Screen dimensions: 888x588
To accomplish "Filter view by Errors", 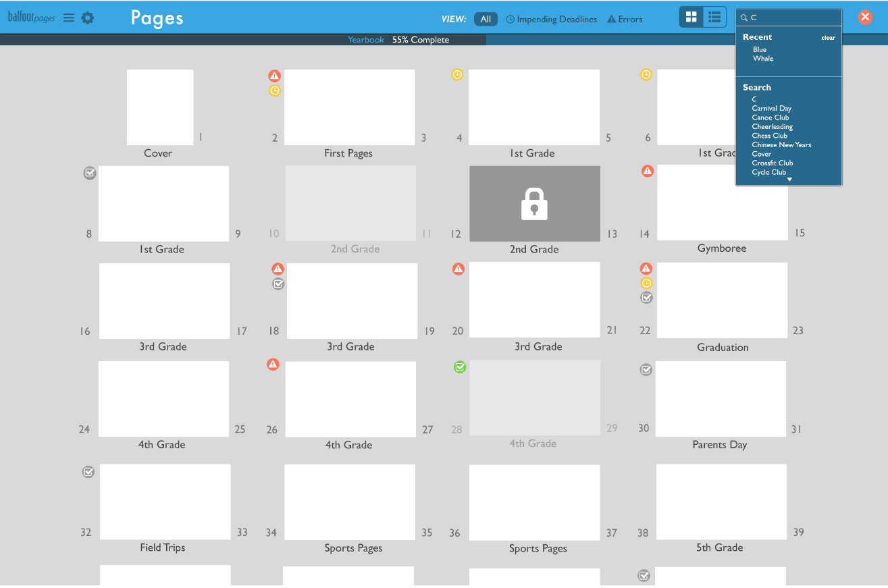I will pyautogui.click(x=625, y=20).
